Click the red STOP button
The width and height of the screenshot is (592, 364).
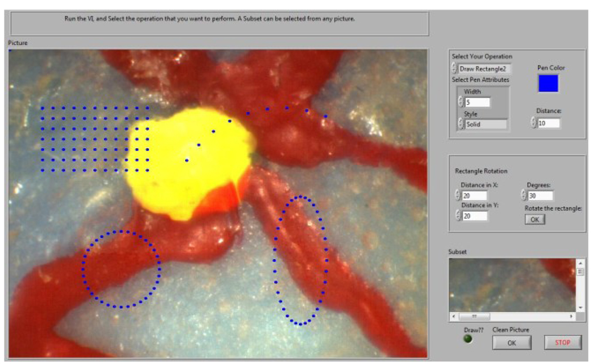[x=563, y=343]
